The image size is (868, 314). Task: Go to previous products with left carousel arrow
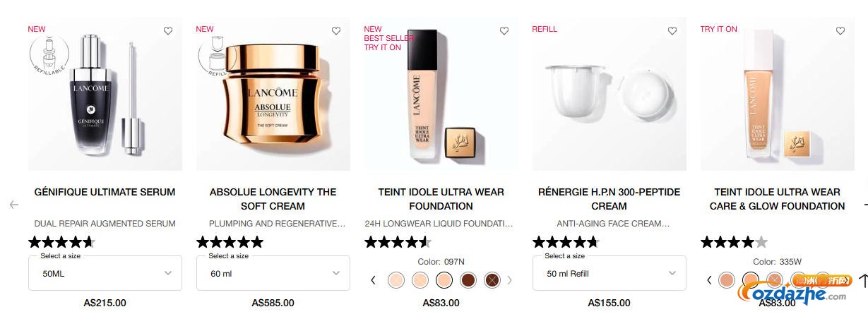click(x=14, y=205)
